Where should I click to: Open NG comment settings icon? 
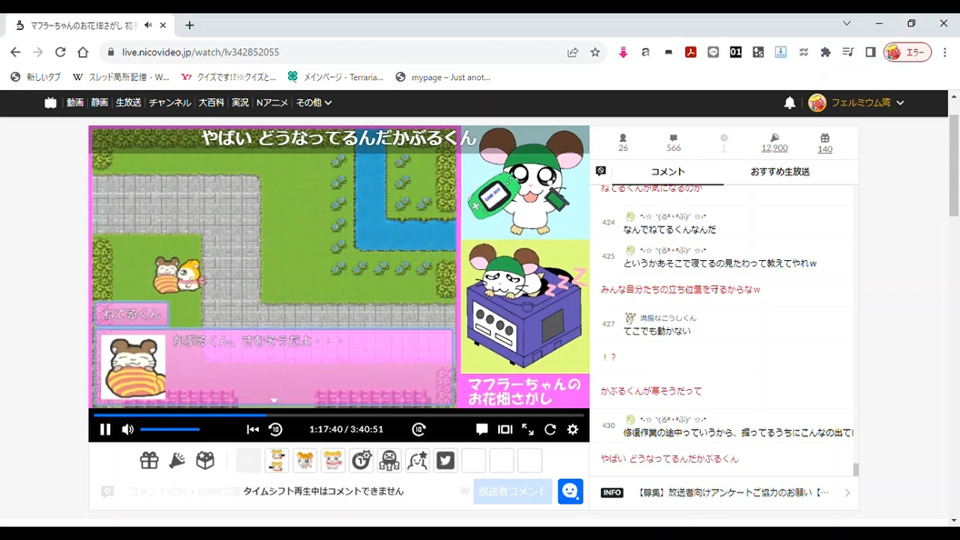601,171
